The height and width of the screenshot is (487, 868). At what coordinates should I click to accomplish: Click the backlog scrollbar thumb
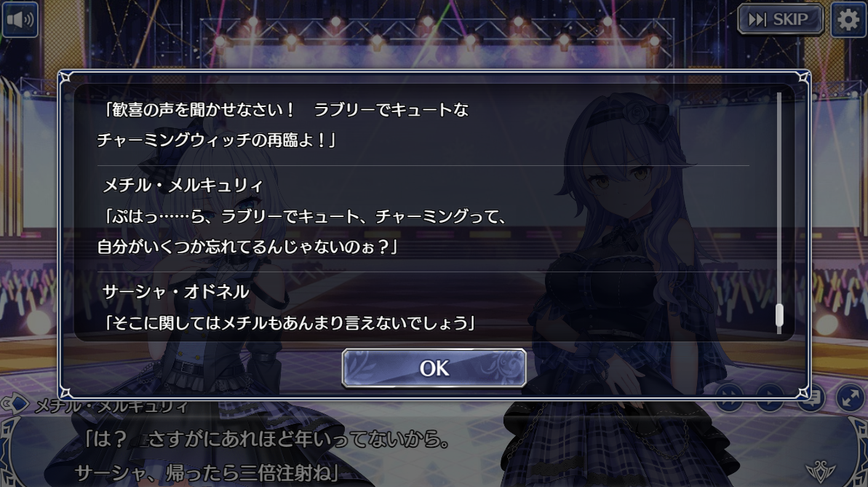779,314
